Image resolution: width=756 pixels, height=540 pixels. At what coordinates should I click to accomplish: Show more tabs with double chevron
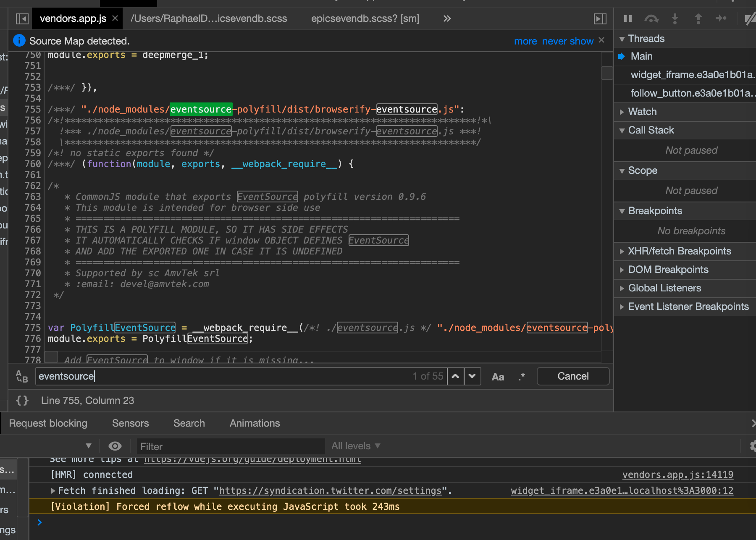point(447,18)
